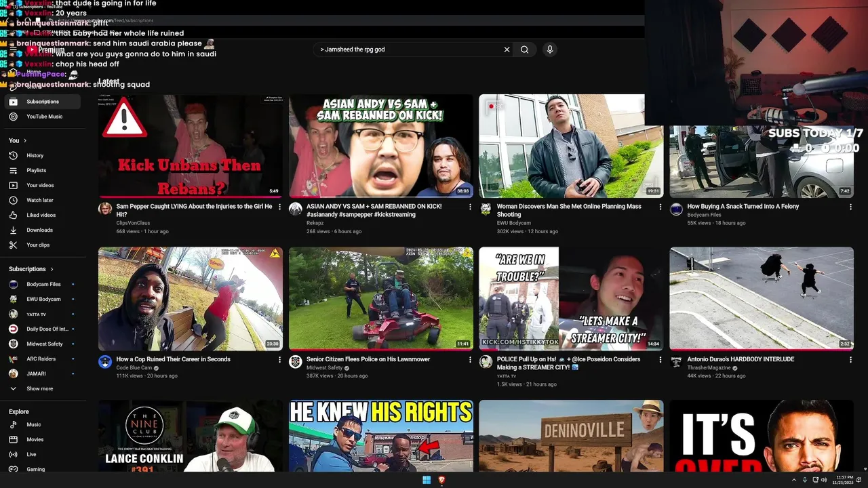The image size is (868, 488).
Task: Open options menu for Sam Pepper Caught LYING video
Action: (279, 207)
